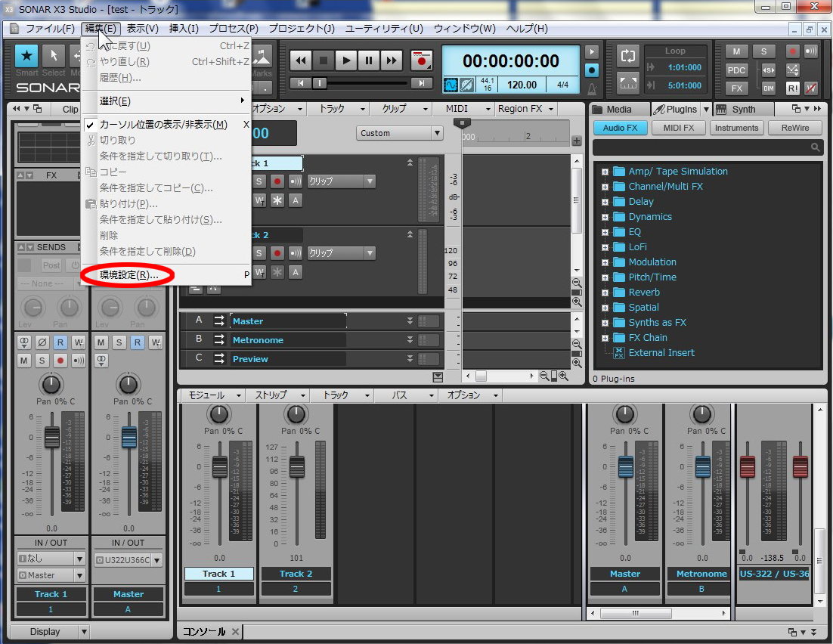Image resolution: width=833 pixels, height=644 pixels.
Task: Open the Custom drum map dropdown
Action: pos(400,132)
